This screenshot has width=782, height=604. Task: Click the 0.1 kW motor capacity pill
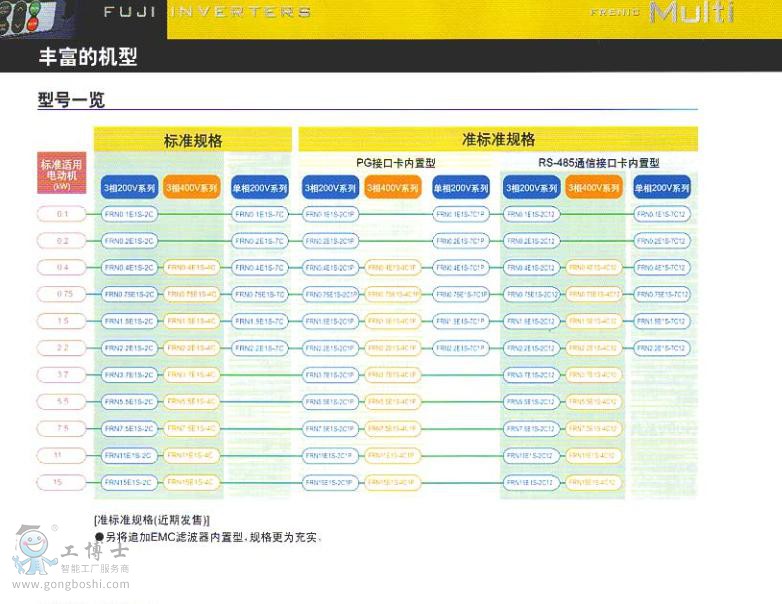(x=63, y=214)
